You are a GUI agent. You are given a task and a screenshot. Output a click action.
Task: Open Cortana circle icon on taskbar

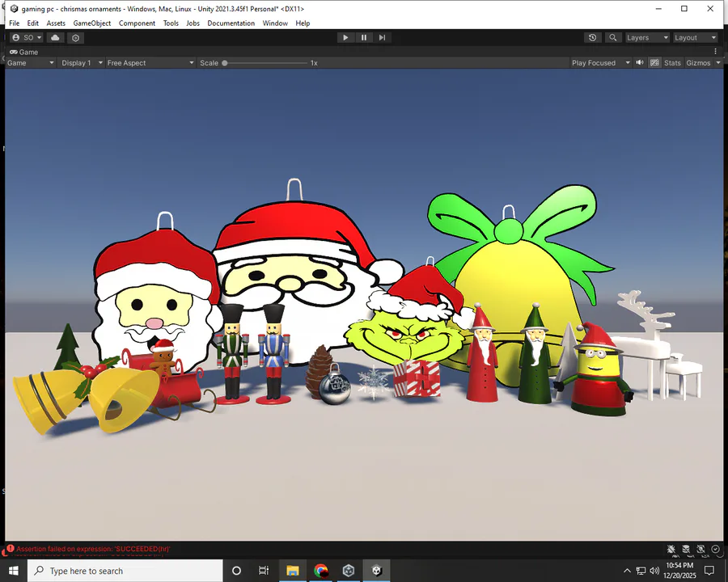tap(236, 571)
